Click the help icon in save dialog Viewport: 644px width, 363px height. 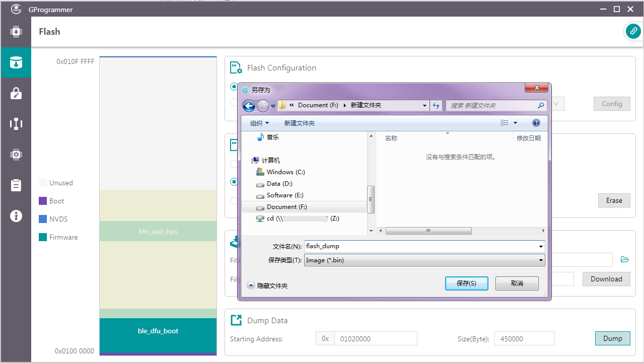pyautogui.click(x=536, y=123)
